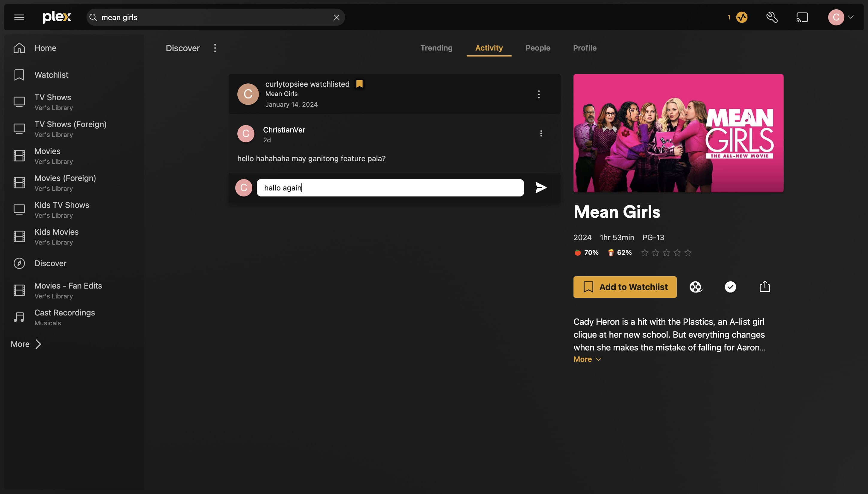Open the hamburger navigation menu
868x494 pixels.
point(19,17)
